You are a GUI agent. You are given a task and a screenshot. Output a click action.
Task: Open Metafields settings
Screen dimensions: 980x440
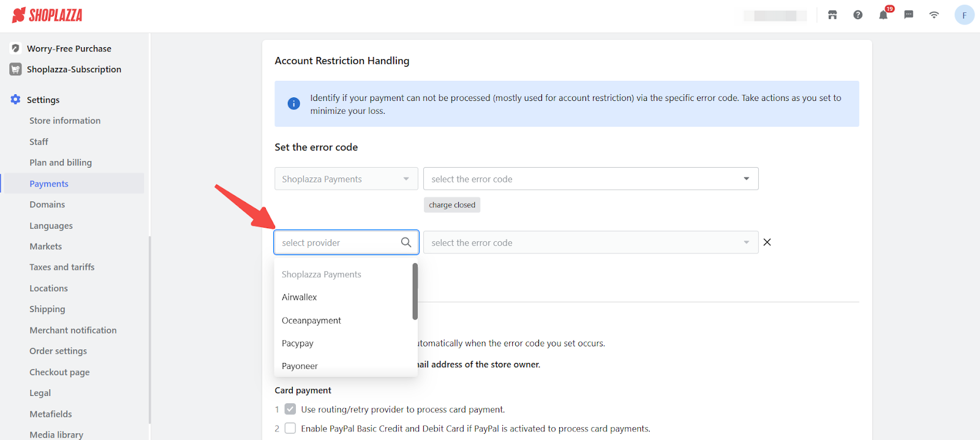[x=51, y=414]
